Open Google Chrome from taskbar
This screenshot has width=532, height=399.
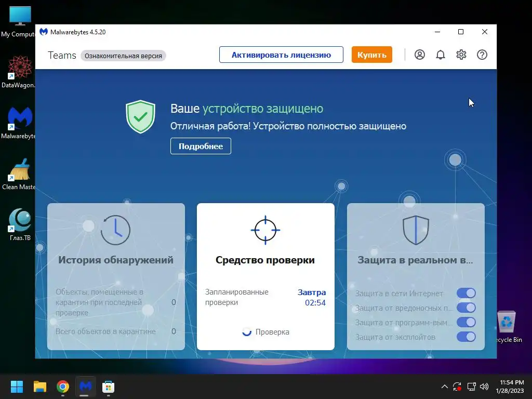[x=63, y=387]
